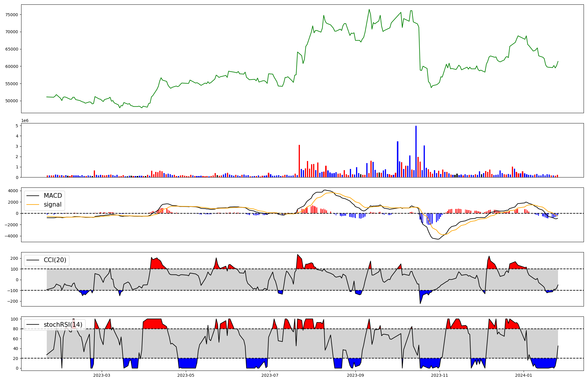Click the -200 CCI axis label
Screen dimensions: 588x382
pyautogui.click(x=13, y=301)
